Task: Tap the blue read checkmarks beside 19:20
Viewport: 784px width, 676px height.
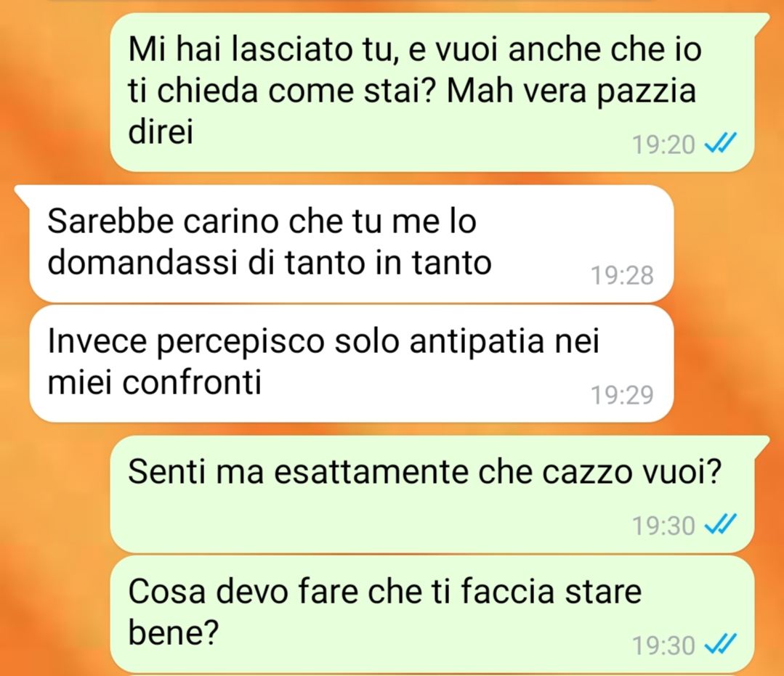Action: [720, 144]
